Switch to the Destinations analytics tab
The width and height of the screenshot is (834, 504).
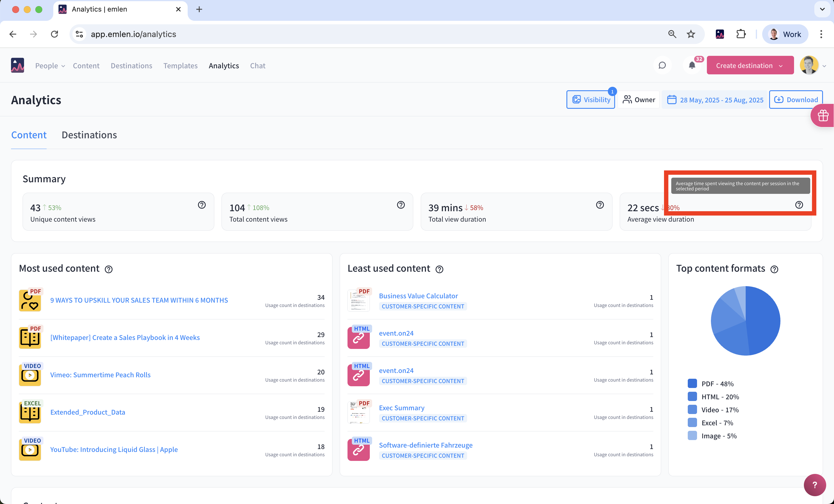pyautogui.click(x=89, y=135)
